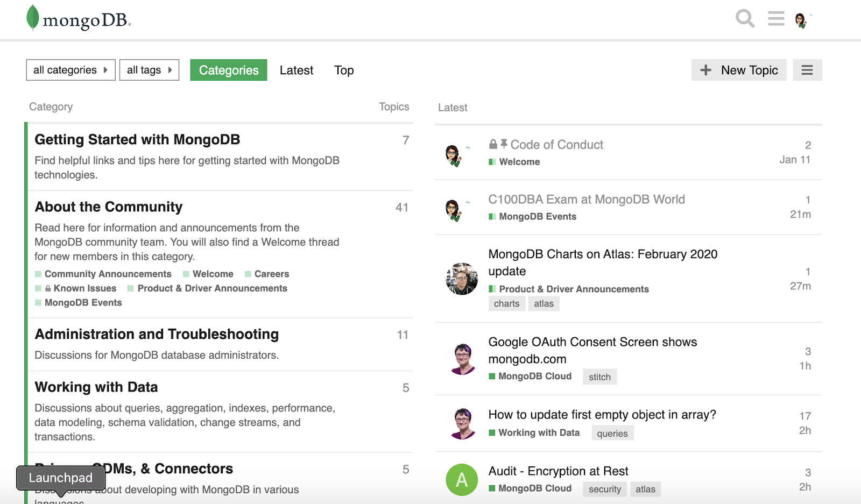
Task: Open the list options menu beside New Topic
Action: (x=807, y=70)
